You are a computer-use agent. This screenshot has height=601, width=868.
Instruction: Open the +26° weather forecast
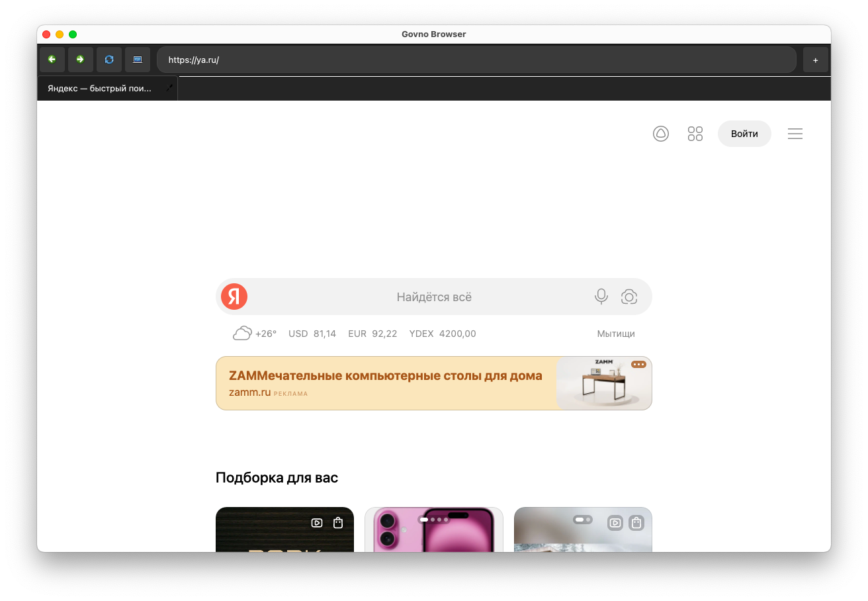pos(266,334)
